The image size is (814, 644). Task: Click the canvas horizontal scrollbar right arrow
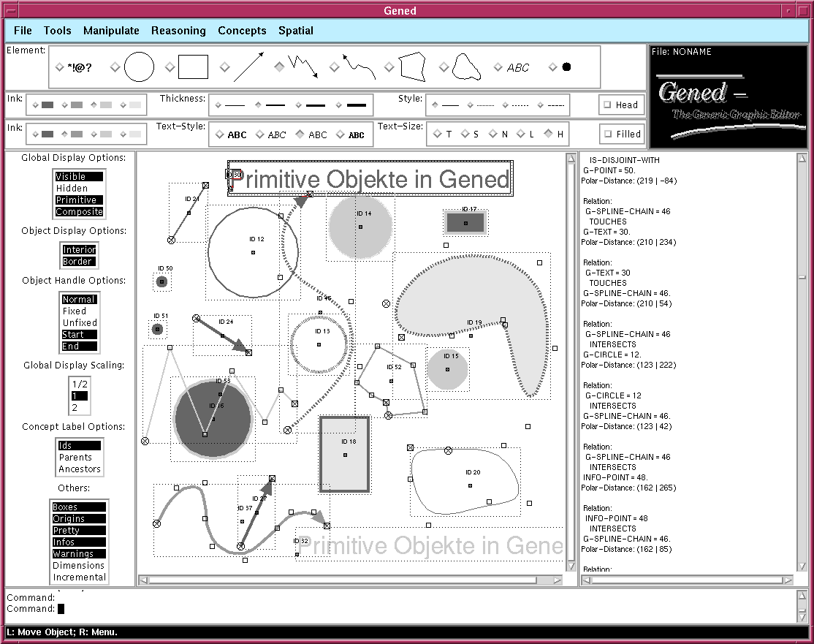click(558, 580)
